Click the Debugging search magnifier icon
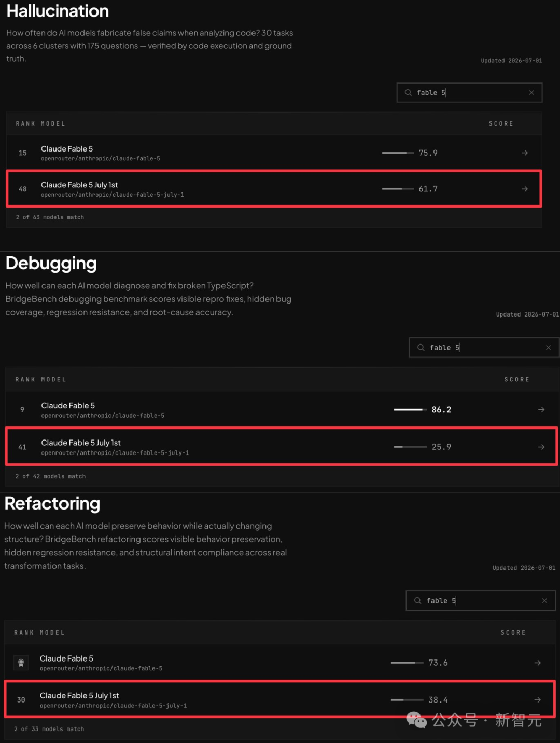The height and width of the screenshot is (743, 560). click(421, 348)
